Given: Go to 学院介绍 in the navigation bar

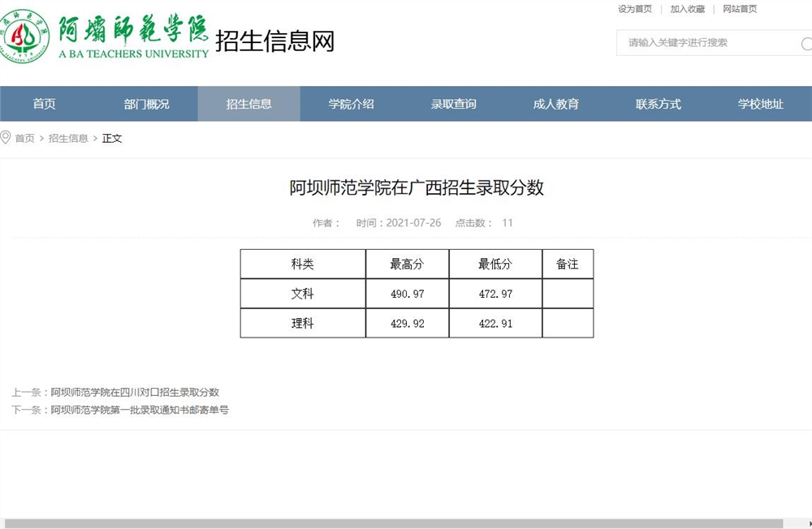Looking at the screenshot, I should [351, 104].
